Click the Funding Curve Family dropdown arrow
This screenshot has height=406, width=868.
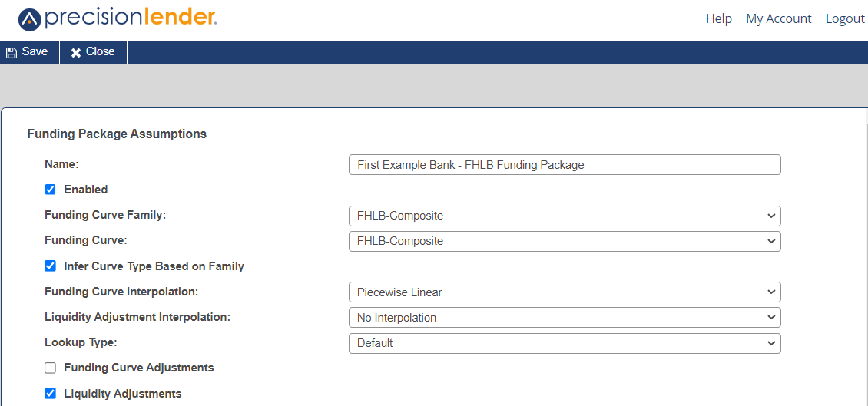(x=771, y=216)
